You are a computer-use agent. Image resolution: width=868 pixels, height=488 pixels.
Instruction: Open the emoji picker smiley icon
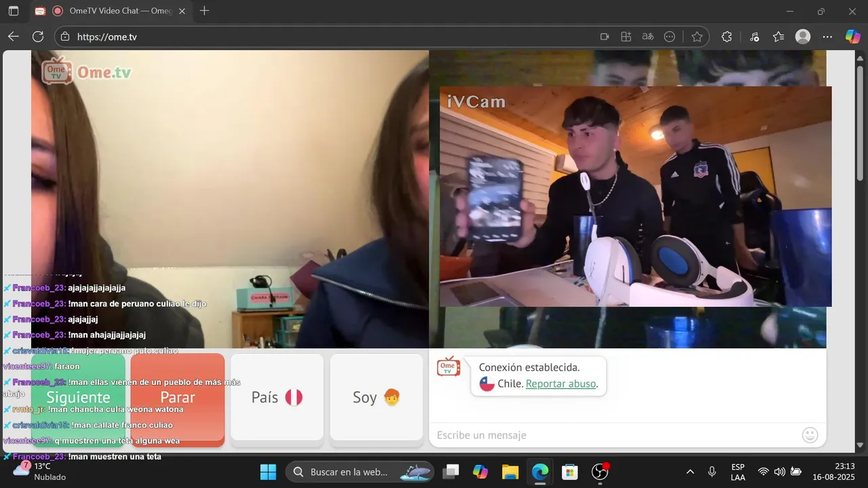(810, 435)
